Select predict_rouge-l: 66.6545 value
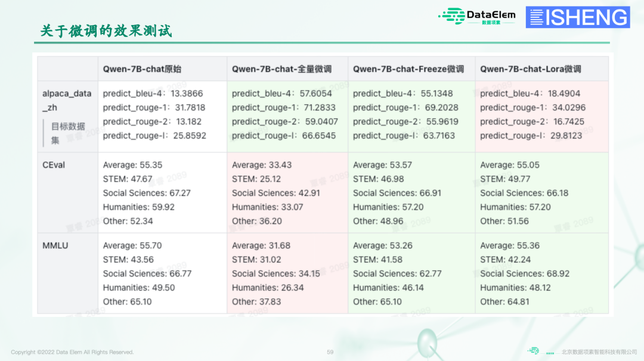 coord(283,135)
